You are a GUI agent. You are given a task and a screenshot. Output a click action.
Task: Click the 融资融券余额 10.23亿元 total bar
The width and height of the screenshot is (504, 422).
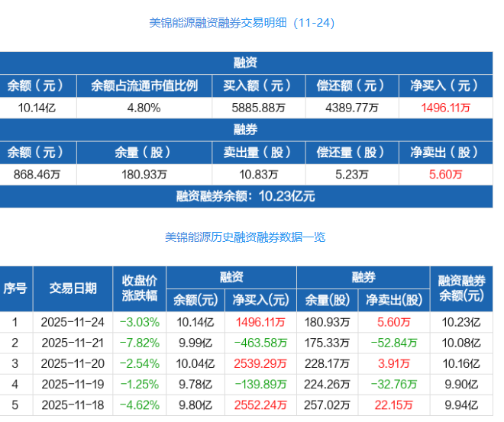[246, 196]
